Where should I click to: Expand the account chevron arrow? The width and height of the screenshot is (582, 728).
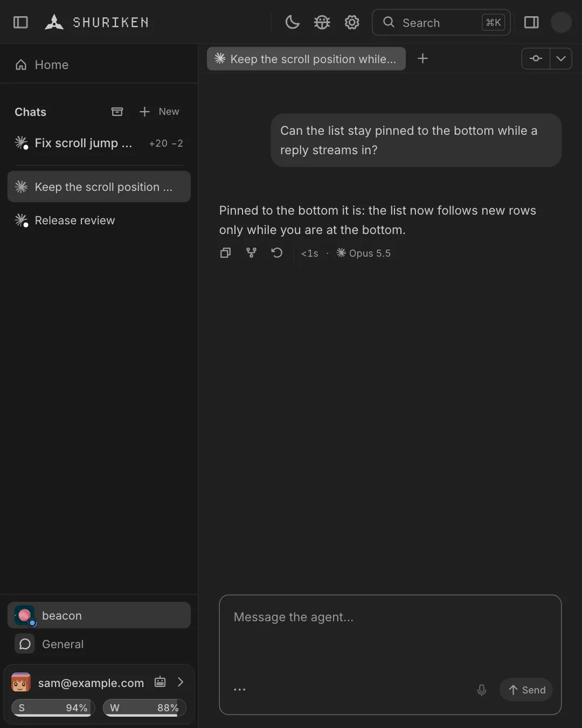181,682
